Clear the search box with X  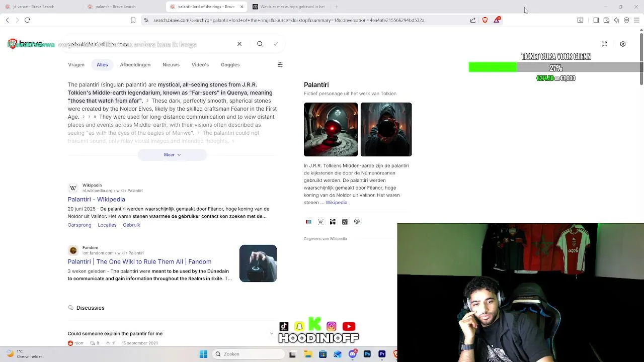coord(239,44)
